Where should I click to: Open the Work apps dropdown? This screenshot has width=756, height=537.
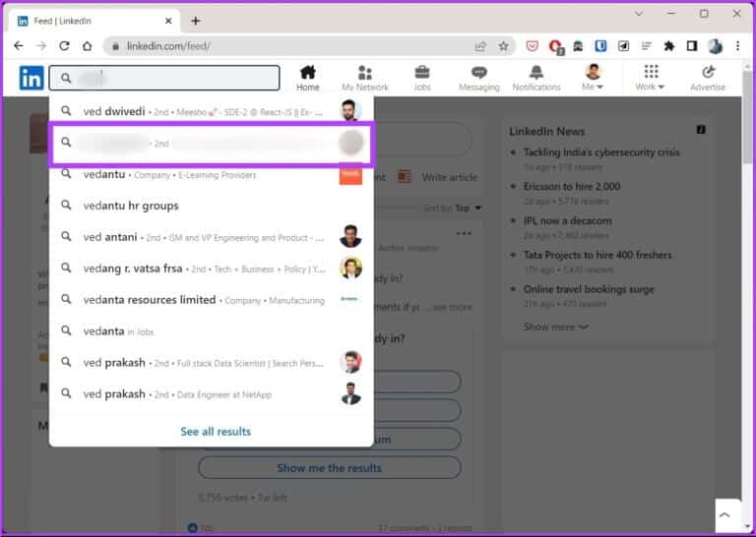click(x=651, y=78)
